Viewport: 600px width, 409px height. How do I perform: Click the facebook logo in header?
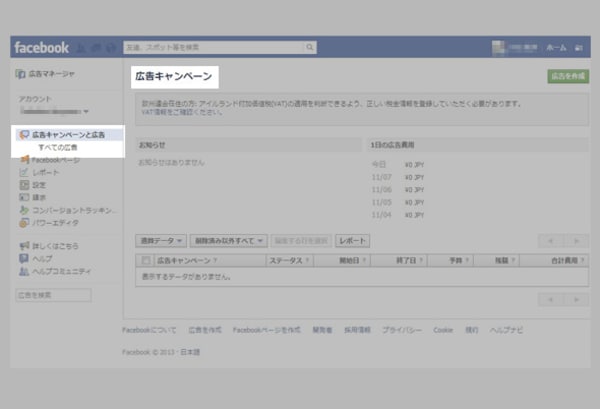pyautogui.click(x=41, y=47)
